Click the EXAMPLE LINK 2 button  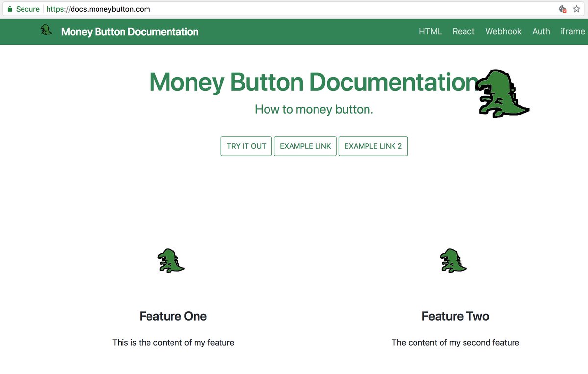point(373,146)
